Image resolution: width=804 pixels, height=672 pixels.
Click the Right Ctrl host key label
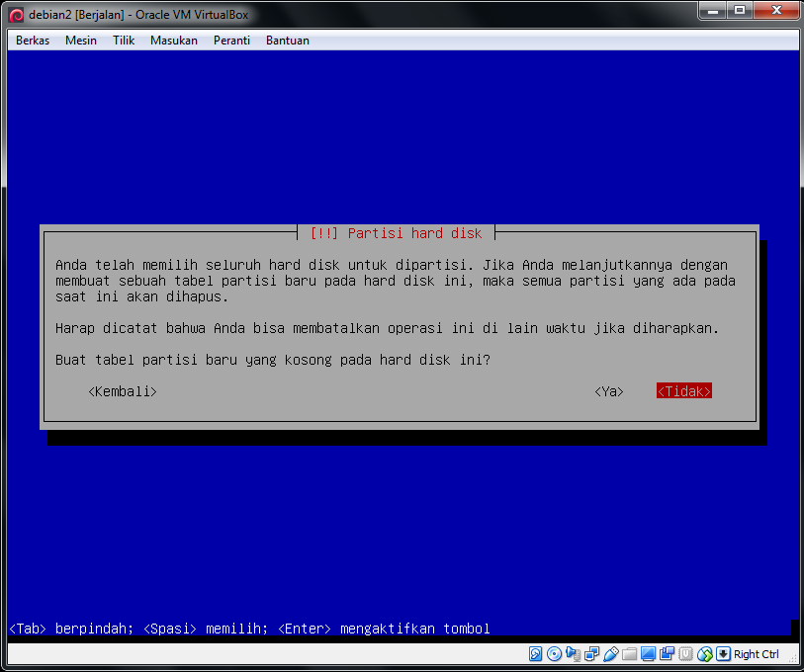click(x=756, y=654)
